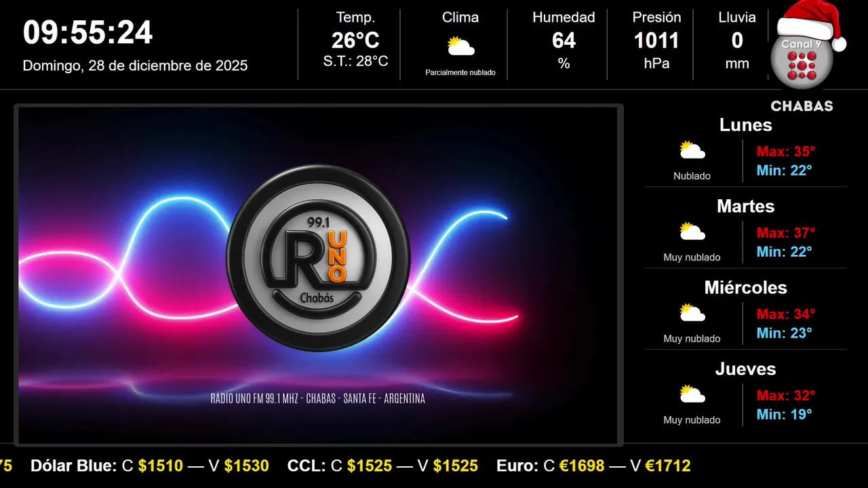Click Muy nublado caption under Martes
Image resolution: width=868 pixels, height=488 pixels.
pos(692,258)
